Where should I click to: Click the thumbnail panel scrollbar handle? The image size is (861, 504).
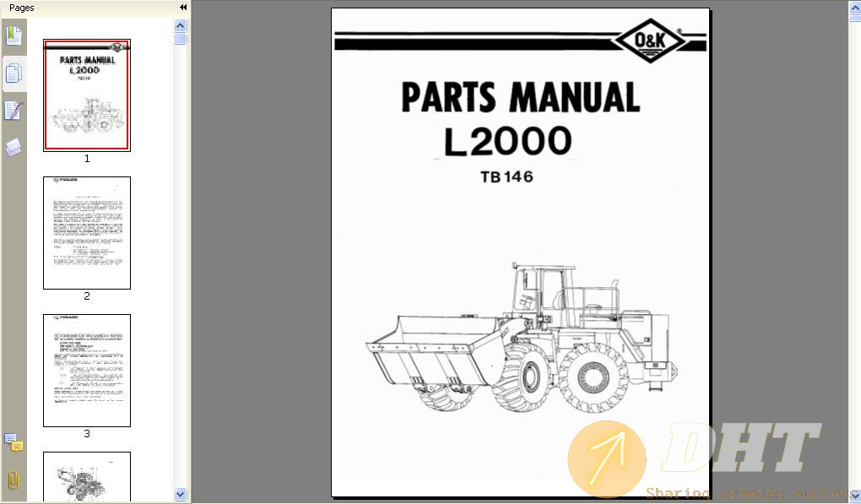tap(180, 39)
